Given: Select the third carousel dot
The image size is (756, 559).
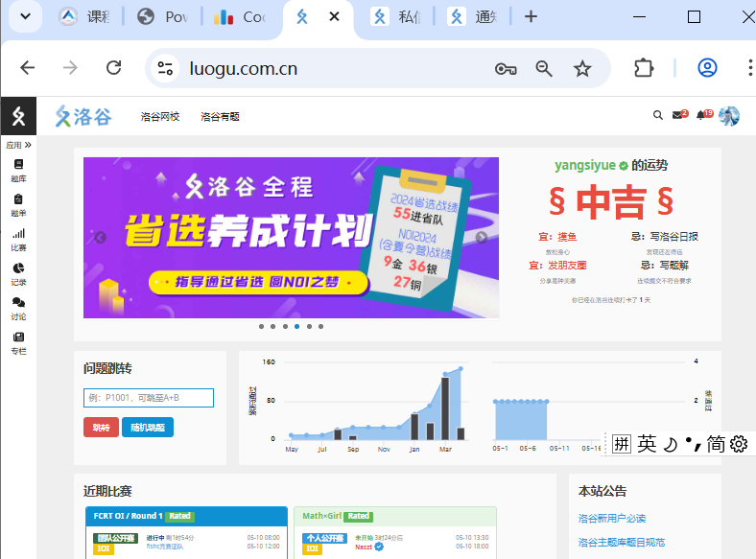Looking at the screenshot, I should [286, 327].
